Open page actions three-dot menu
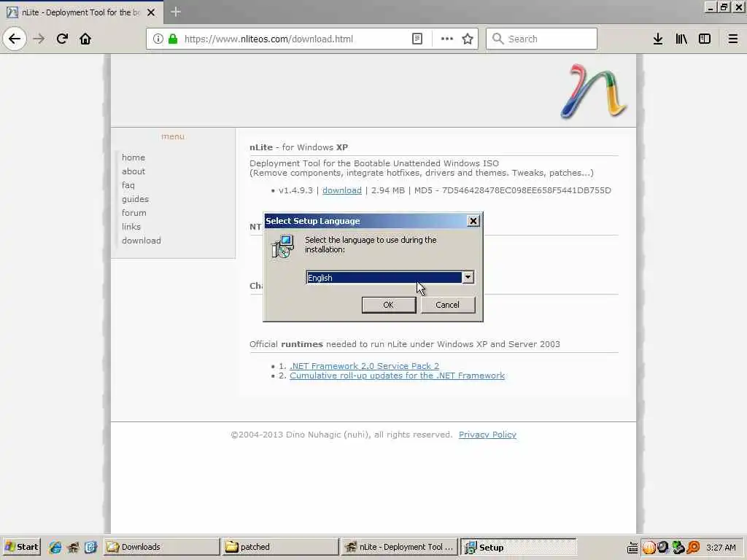Image resolution: width=747 pixels, height=560 pixels. [447, 39]
